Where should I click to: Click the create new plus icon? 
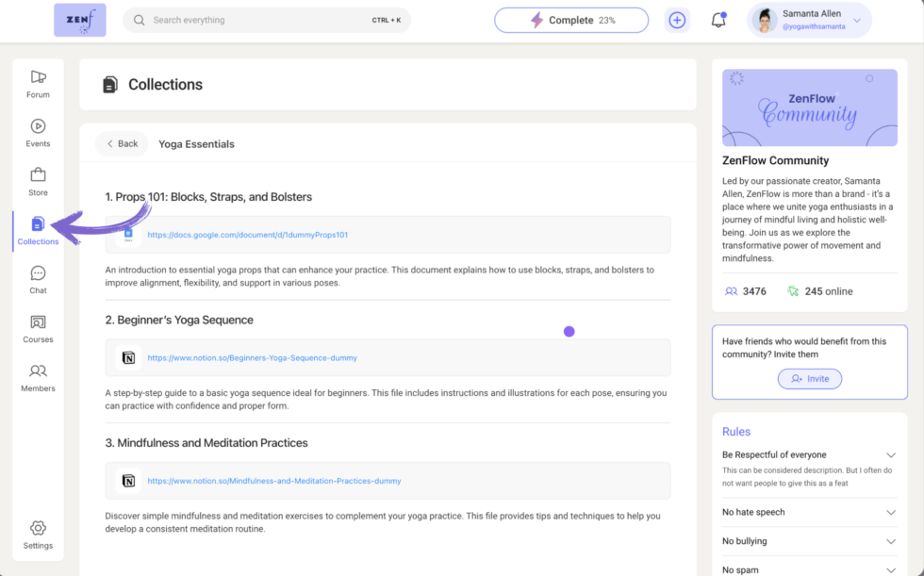click(677, 19)
